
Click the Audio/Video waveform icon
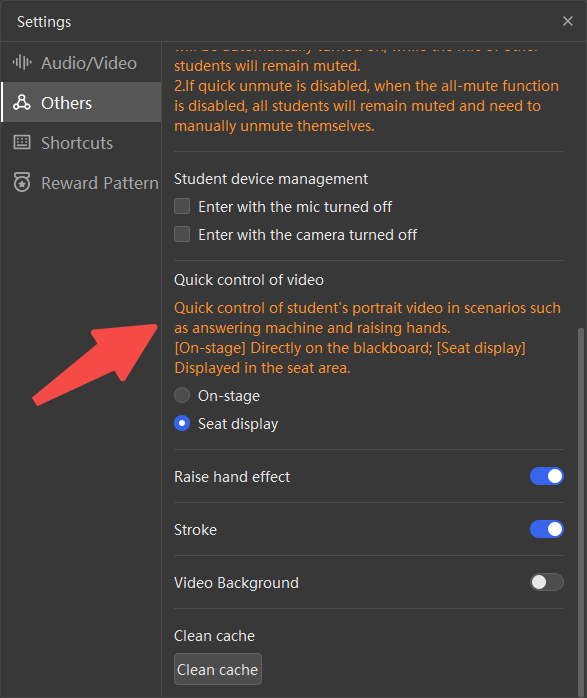22,62
